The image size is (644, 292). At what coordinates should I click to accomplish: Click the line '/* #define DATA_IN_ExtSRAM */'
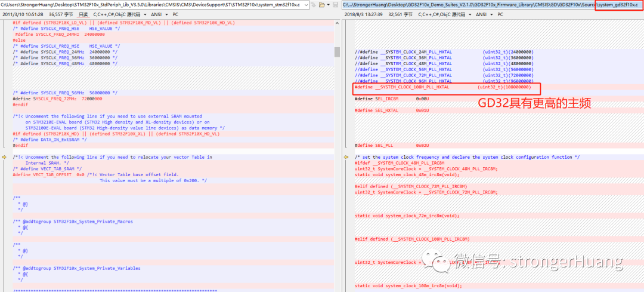pos(49,139)
